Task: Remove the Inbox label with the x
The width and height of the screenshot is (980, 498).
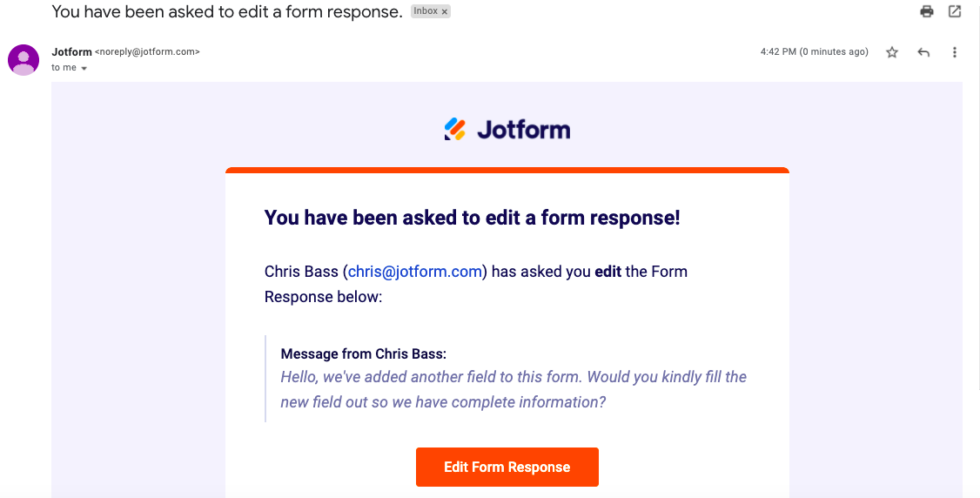Action: 445,12
